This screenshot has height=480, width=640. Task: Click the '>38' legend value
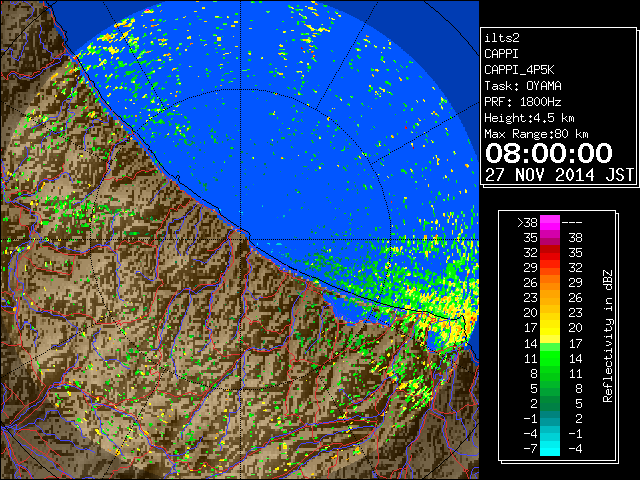[x=527, y=222]
